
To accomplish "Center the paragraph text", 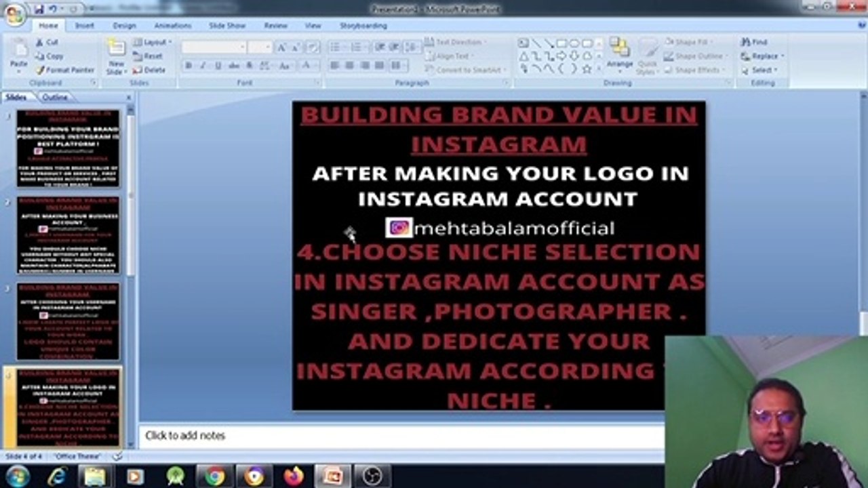I will [350, 66].
